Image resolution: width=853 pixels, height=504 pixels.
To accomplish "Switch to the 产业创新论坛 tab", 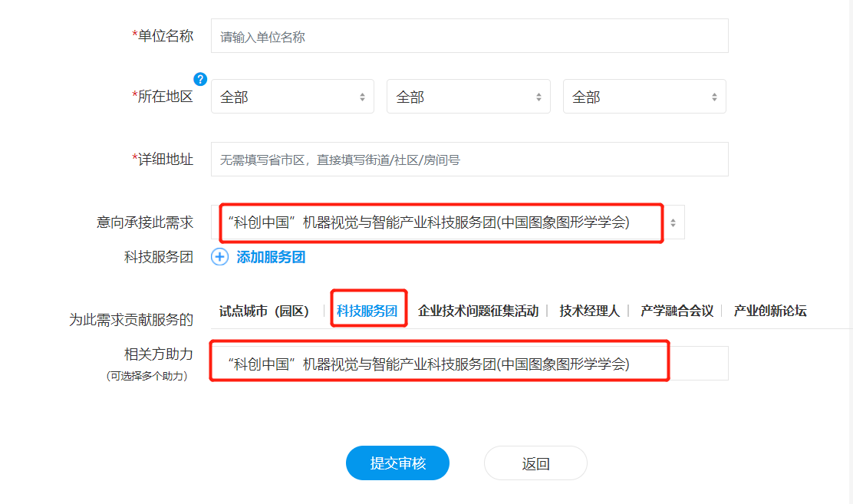I will (769, 311).
